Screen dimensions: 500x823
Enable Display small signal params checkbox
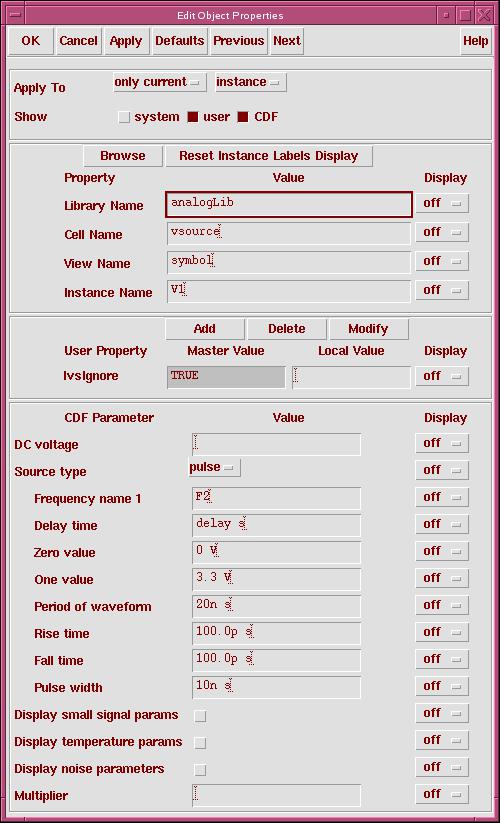pos(200,716)
